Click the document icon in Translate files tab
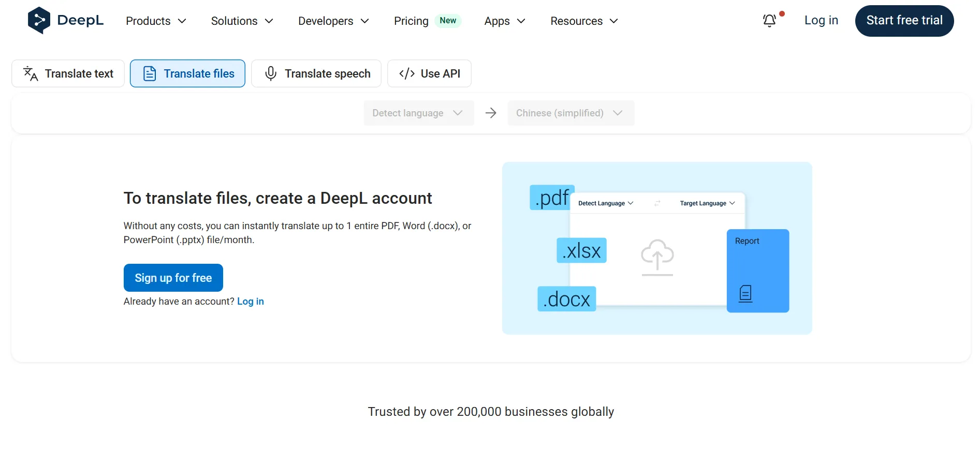 (150, 73)
